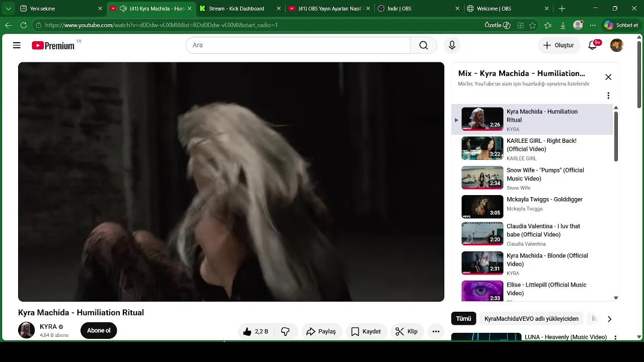Reload the current page
The height and width of the screenshot is (362, 644).
(23, 25)
